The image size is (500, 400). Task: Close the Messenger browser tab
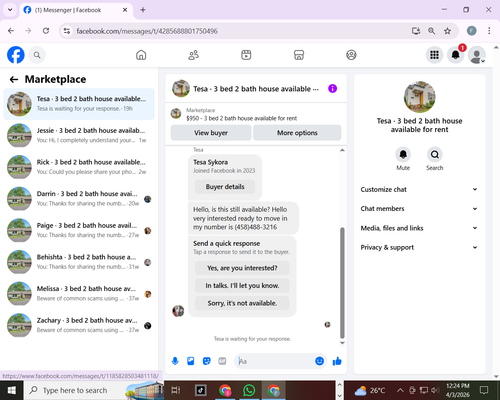point(125,10)
